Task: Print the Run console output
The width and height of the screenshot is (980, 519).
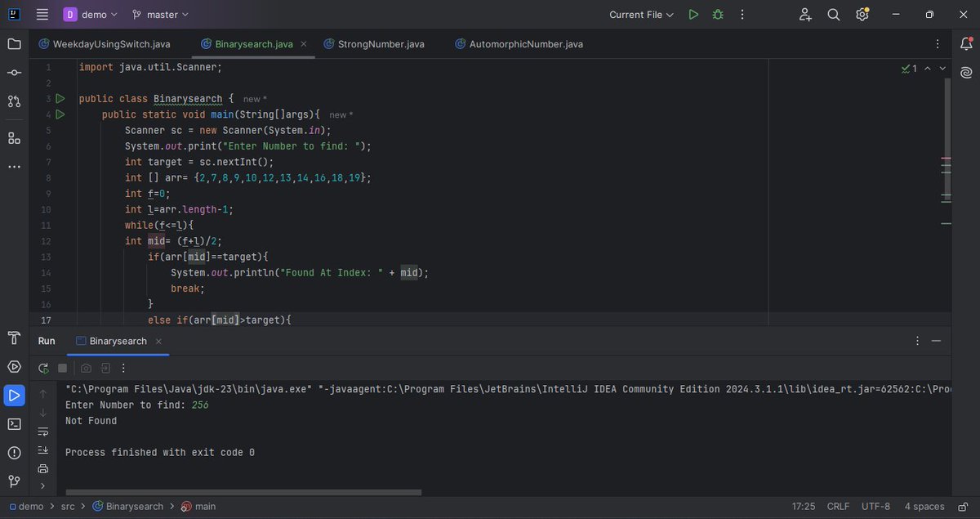Action: coord(43,469)
